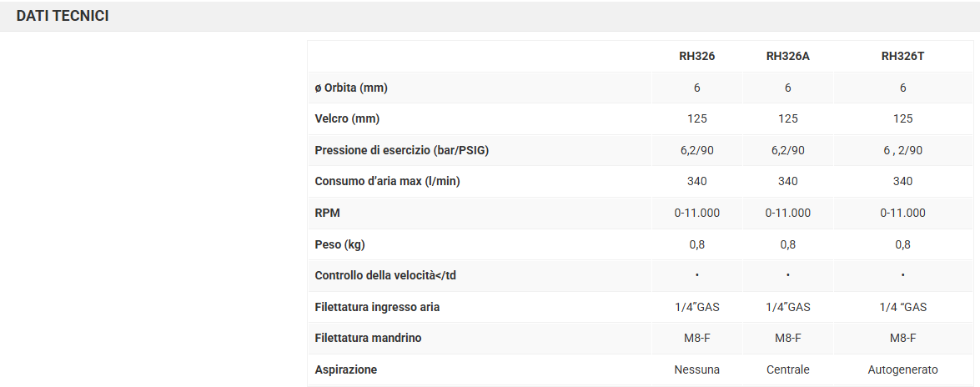The image size is (980, 387).
Task: Click the Autogenerato aspiration value
Action: point(902,369)
